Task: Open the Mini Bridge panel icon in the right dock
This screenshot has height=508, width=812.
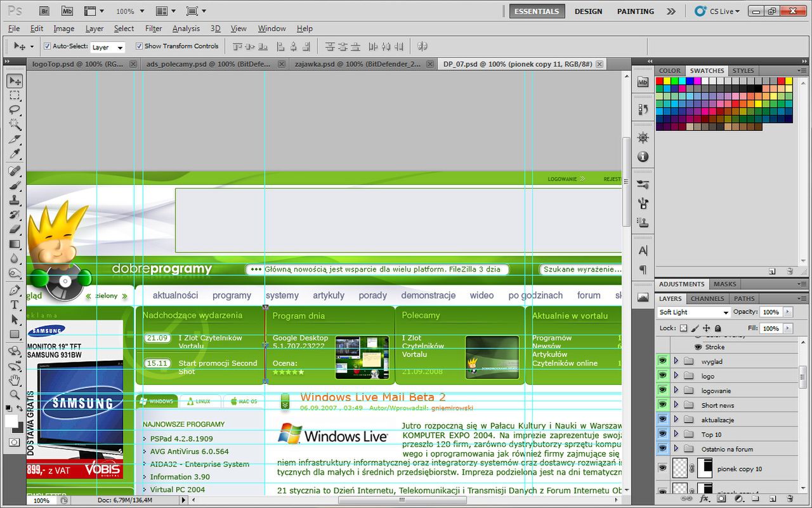Action: (643, 81)
